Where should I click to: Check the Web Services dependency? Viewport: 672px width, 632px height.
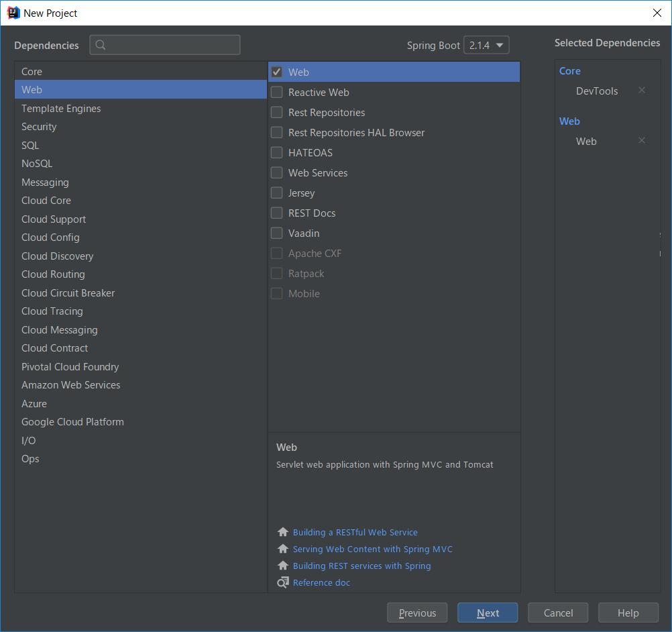[x=277, y=173]
